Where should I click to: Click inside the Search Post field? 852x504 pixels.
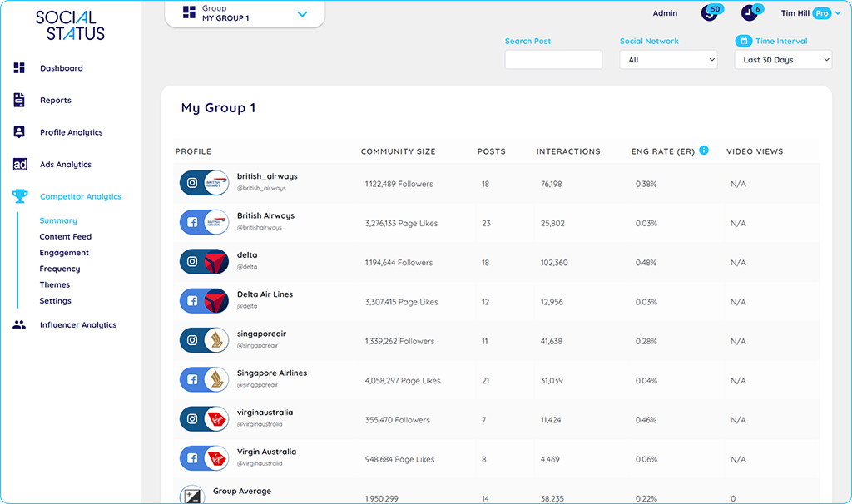[552, 59]
